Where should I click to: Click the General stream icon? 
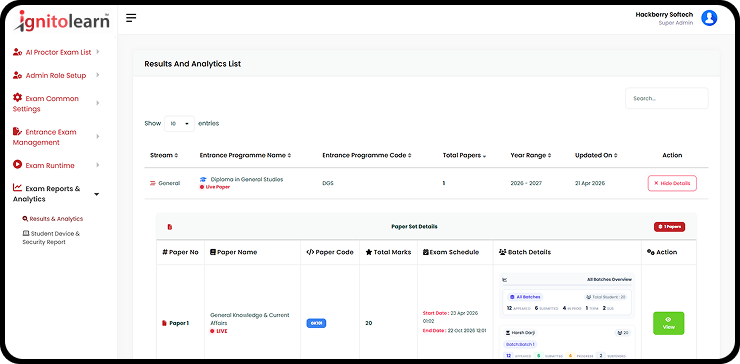tap(153, 183)
